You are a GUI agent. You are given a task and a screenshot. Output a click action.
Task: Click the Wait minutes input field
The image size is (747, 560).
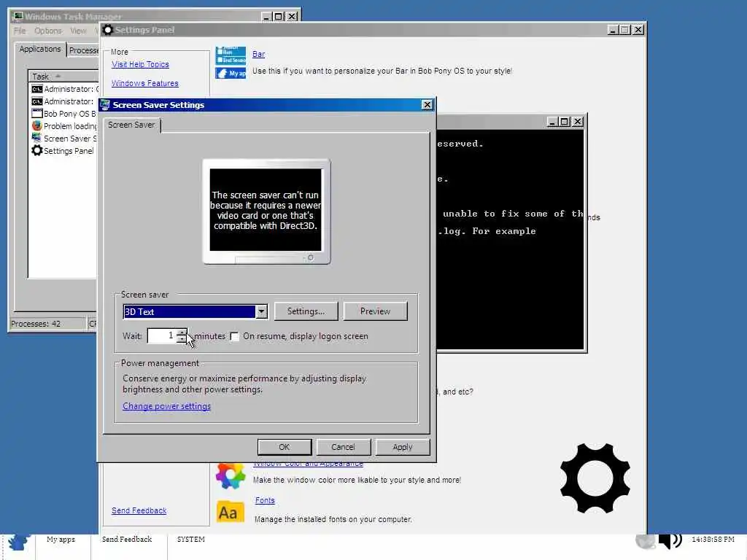pyautogui.click(x=162, y=336)
